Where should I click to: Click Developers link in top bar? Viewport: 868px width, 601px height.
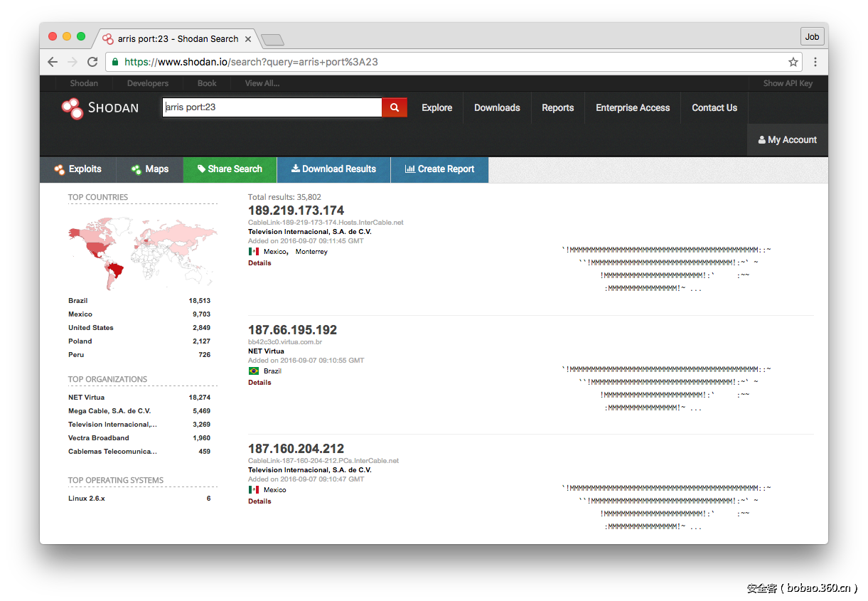tap(148, 83)
